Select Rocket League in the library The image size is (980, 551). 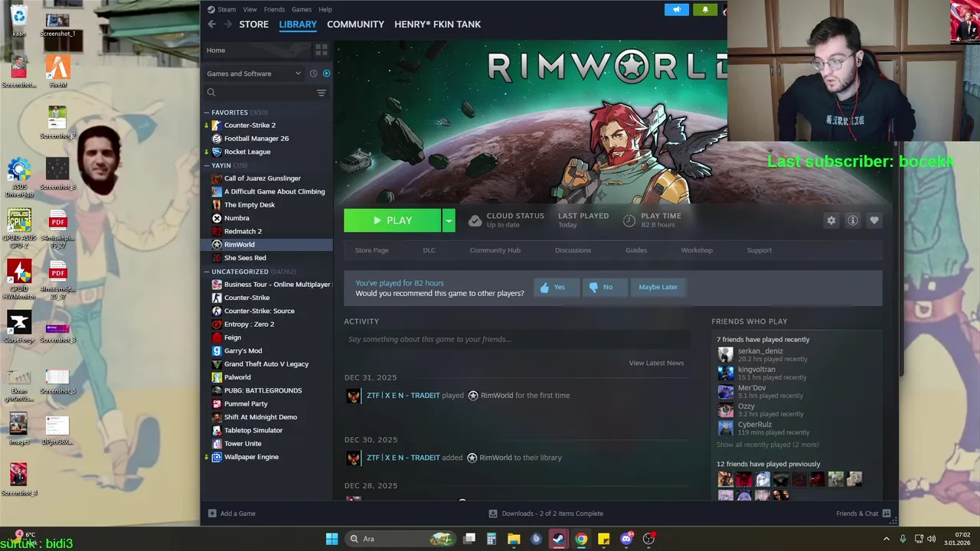pos(247,152)
